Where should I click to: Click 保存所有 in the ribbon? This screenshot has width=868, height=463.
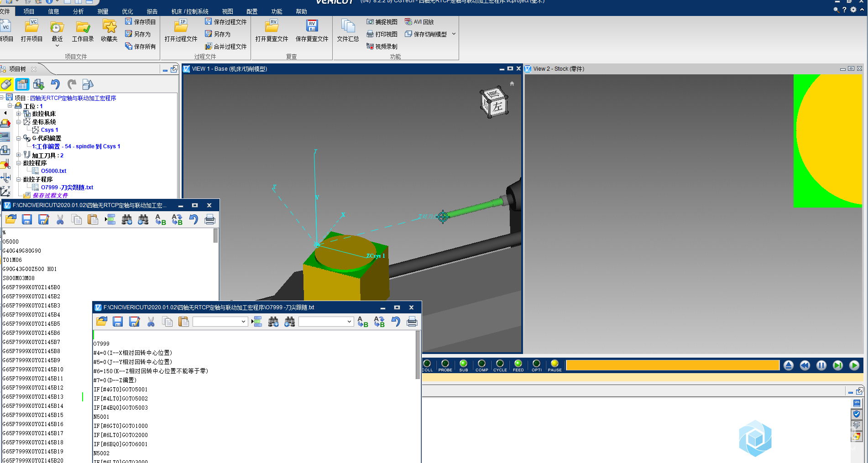[140, 47]
